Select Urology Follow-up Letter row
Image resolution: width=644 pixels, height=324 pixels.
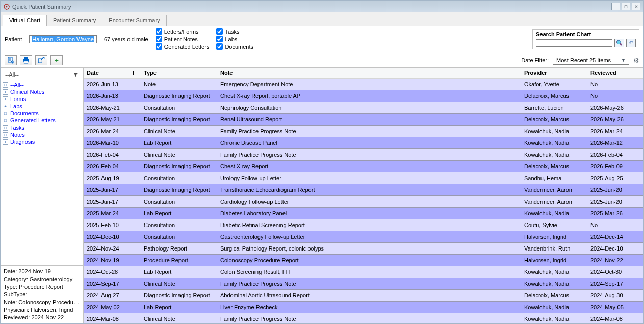[x=364, y=178]
